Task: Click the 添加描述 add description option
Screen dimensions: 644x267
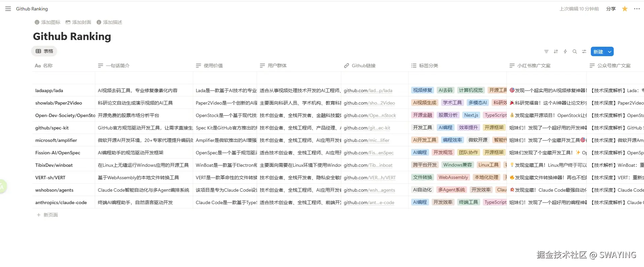Action: click(x=109, y=22)
